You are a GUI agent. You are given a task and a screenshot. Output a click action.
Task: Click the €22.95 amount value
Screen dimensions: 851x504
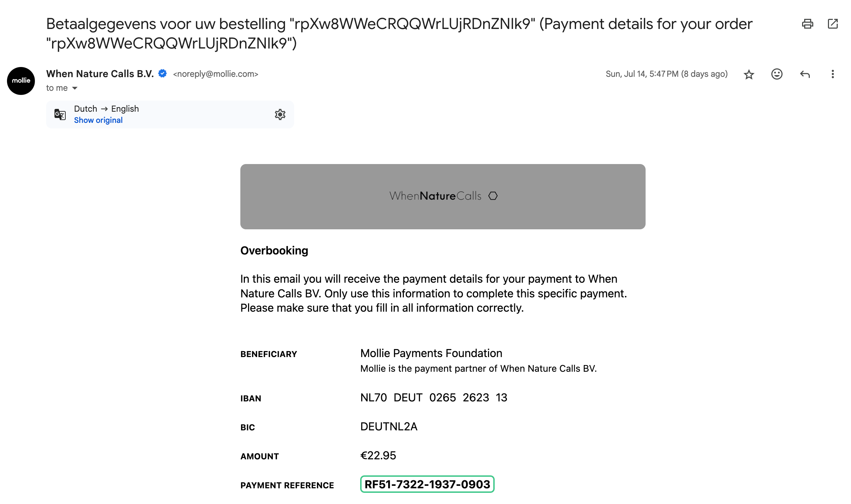point(378,455)
